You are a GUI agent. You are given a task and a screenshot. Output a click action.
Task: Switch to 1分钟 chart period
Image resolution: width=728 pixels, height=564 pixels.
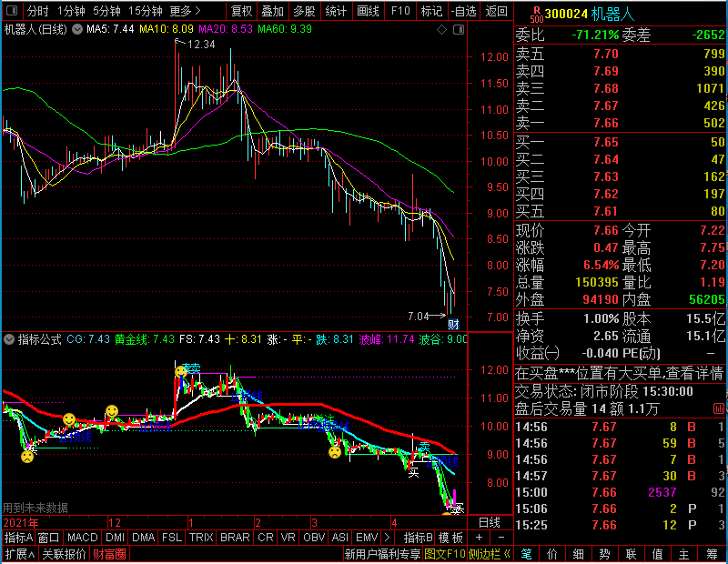71,11
